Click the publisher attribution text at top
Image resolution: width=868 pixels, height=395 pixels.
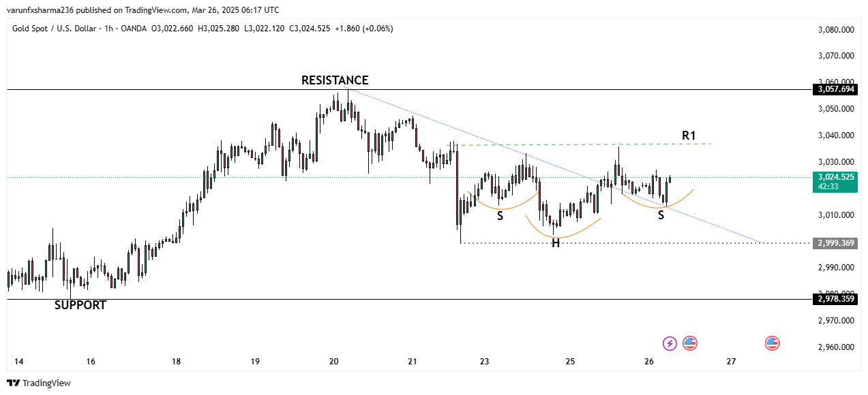(143, 10)
